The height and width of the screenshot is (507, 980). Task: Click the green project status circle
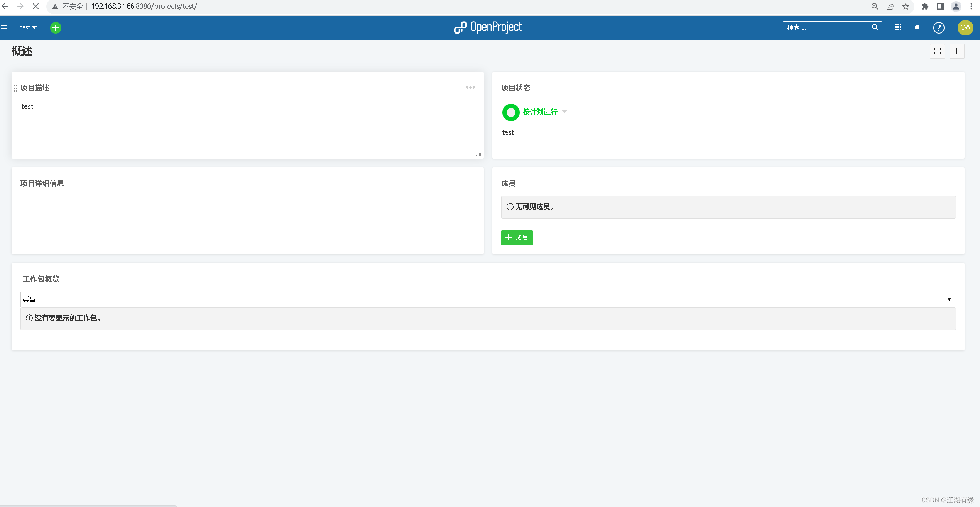point(510,112)
